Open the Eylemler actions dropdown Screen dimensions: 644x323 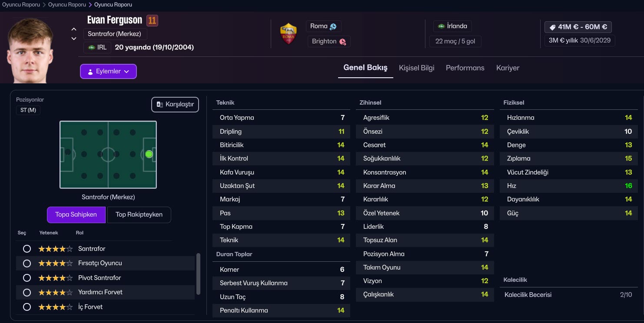(x=108, y=72)
